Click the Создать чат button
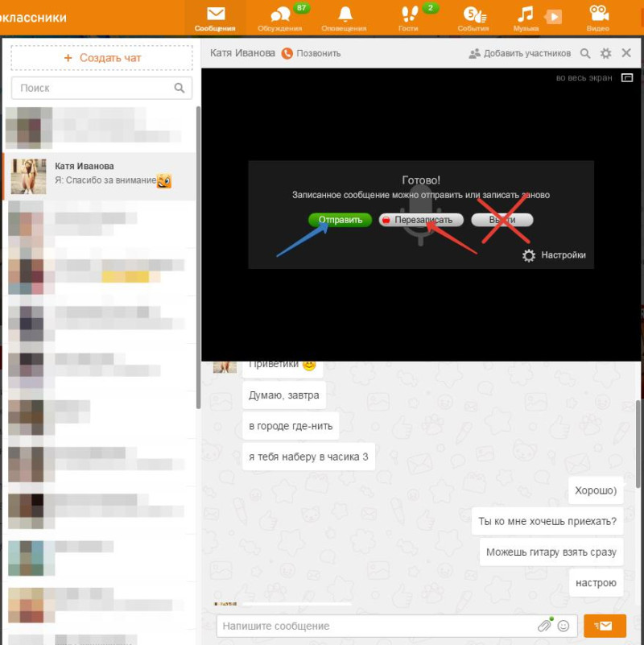Image resolution: width=644 pixels, height=645 pixels. (101, 58)
